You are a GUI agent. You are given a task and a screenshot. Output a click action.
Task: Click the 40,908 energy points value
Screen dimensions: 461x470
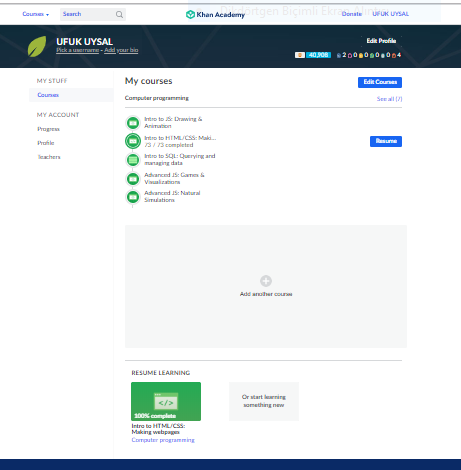click(x=318, y=55)
